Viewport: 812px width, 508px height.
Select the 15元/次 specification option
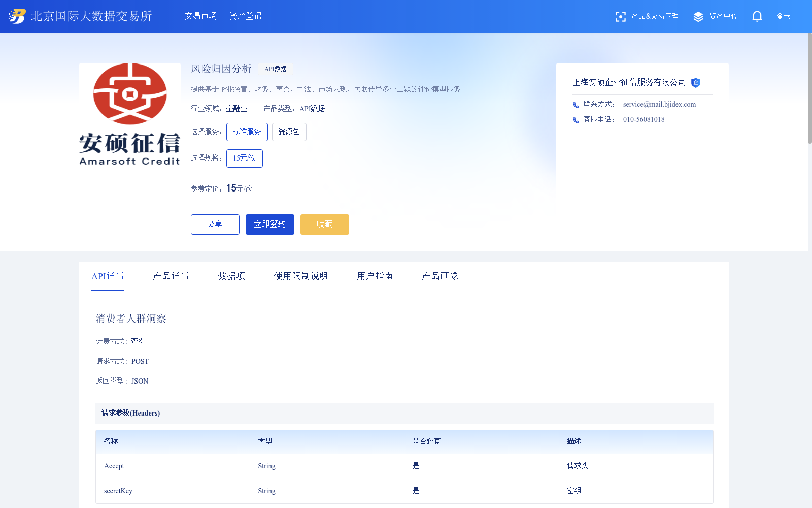(x=245, y=158)
